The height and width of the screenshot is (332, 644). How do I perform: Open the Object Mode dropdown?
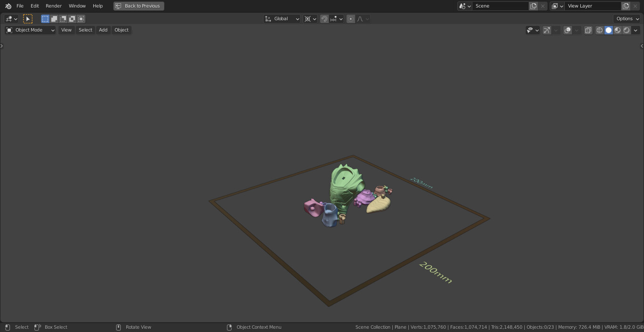[29, 30]
